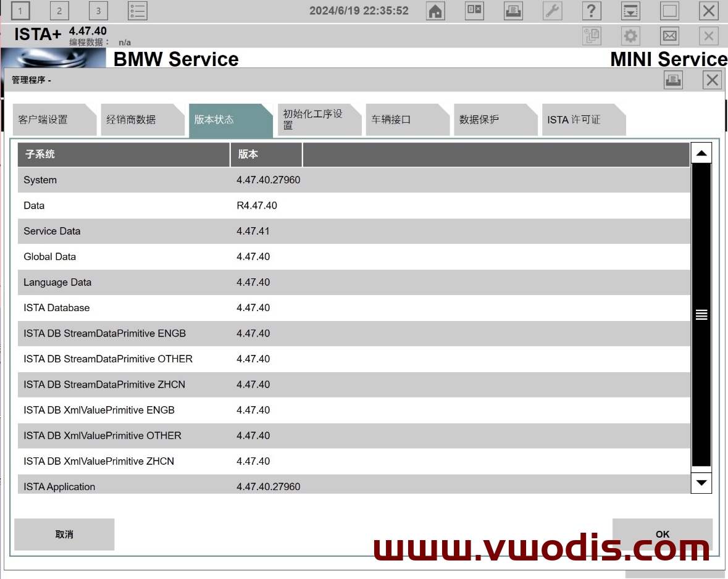728x579 pixels.
Task: Select the ISTA Database row
Action: pos(354,307)
